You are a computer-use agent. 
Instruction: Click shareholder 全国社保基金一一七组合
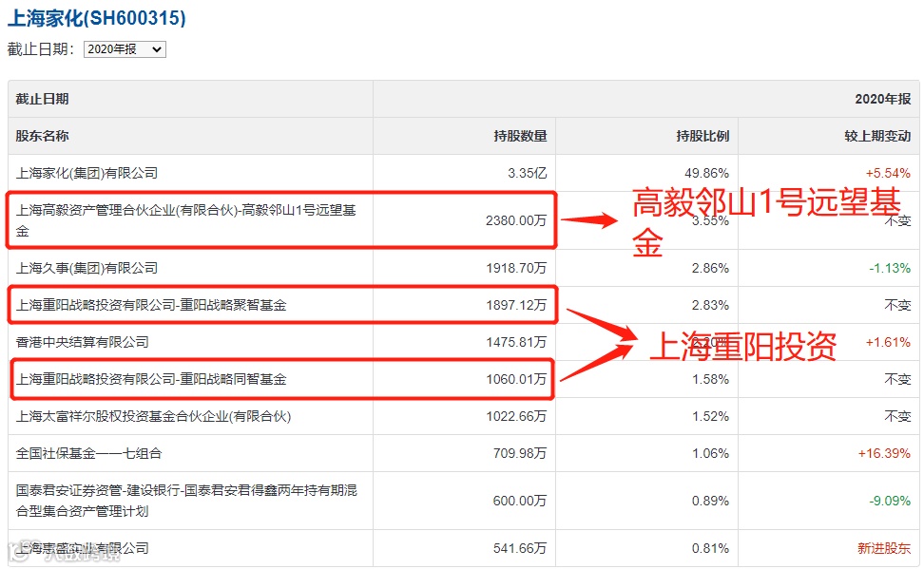[88, 453]
